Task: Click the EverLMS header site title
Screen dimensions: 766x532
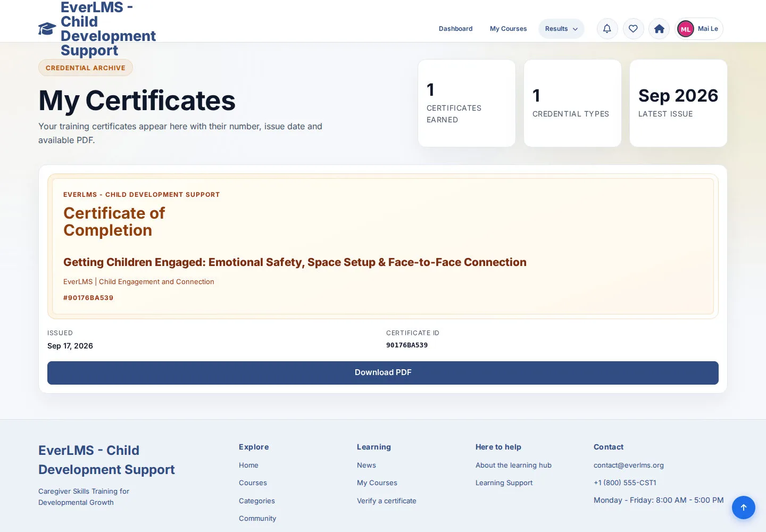Action: 108,29
